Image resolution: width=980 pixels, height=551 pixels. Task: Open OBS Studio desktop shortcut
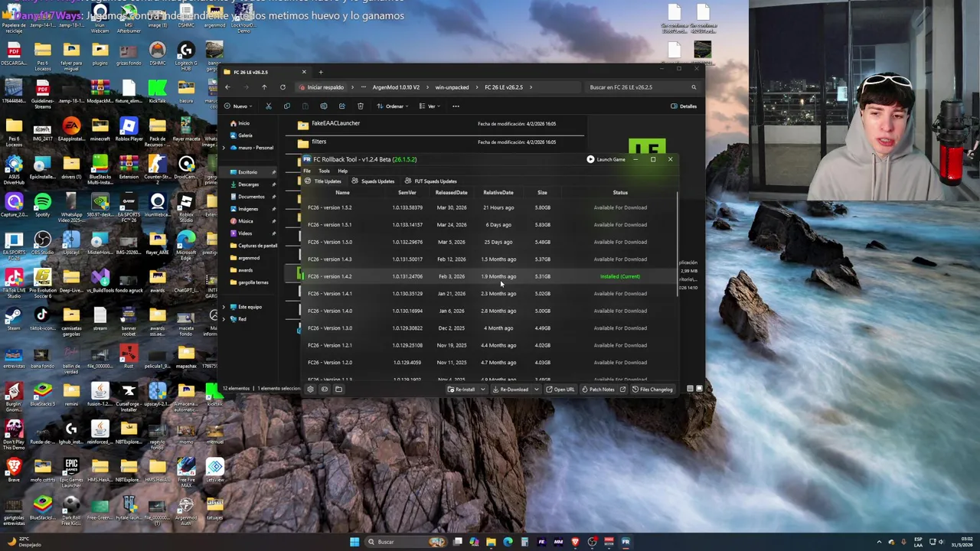43,243
